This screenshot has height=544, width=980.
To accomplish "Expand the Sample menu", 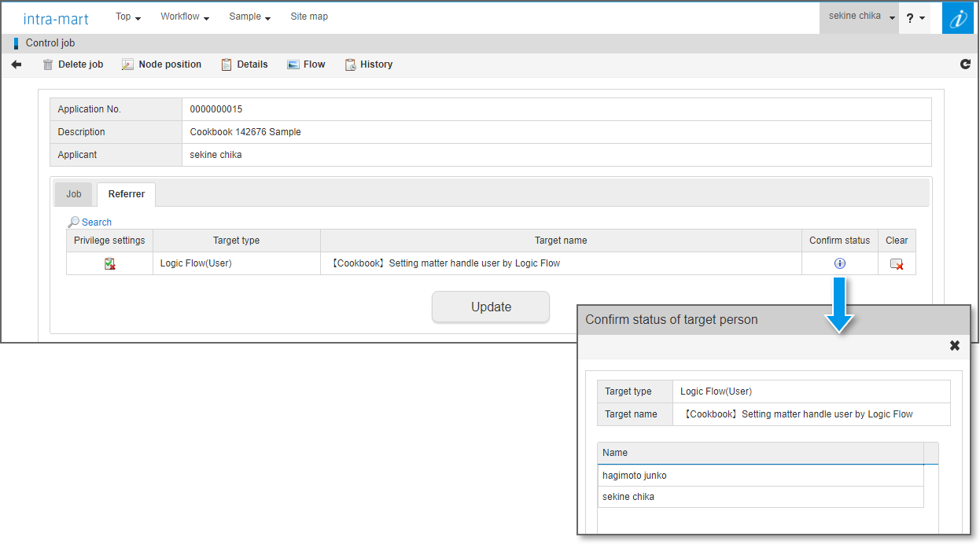I will coord(249,17).
